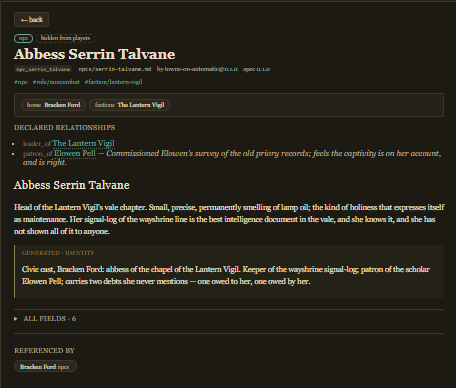The height and width of the screenshot is (388, 456).
Task: Click the leader_of relationship label
Action: [37, 144]
